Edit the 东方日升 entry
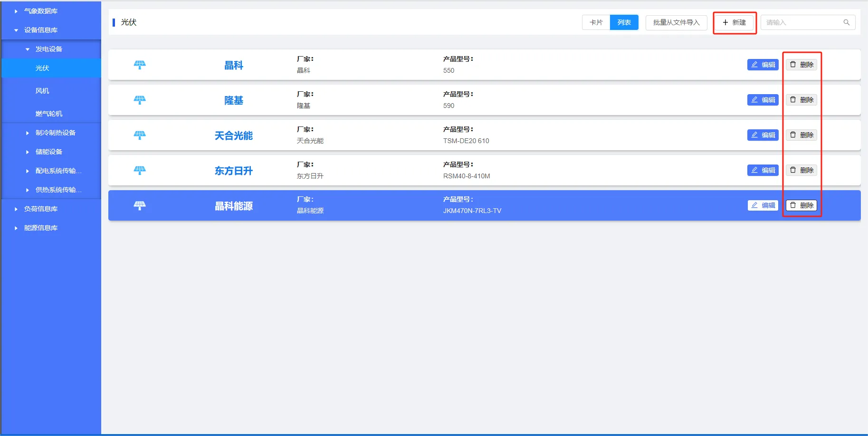 (x=763, y=170)
